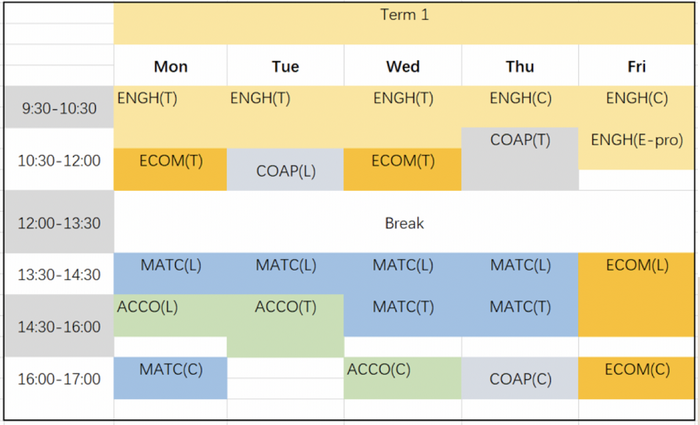The image size is (700, 425).
Task: Click the ECOM(C) cell on Friday
Action: [636, 378]
